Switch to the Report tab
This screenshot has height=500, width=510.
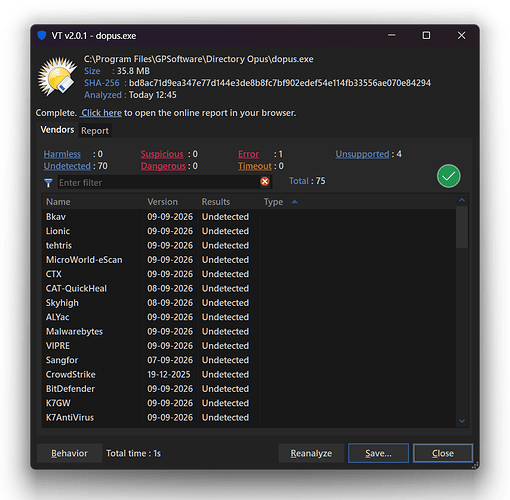(x=95, y=131)
